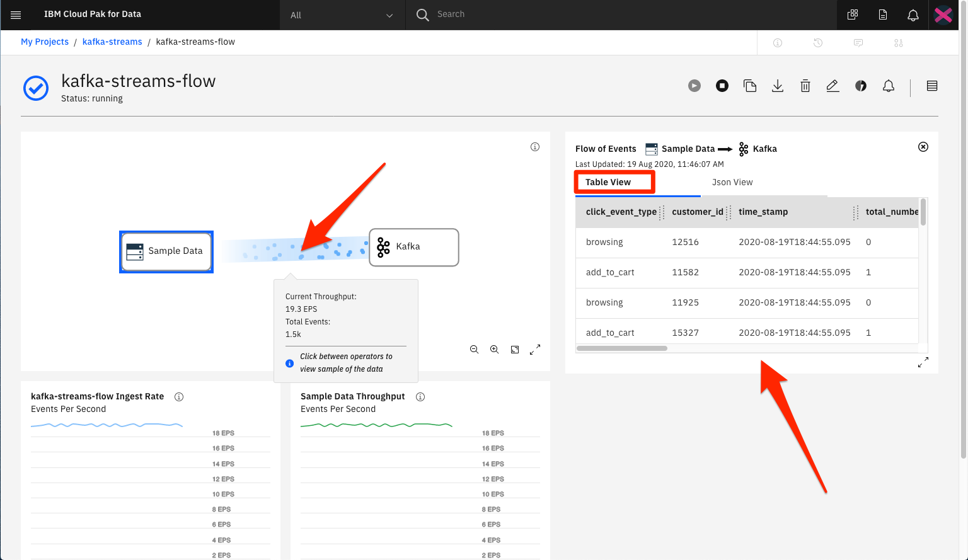Open the user avatar menu

point(943,14)
